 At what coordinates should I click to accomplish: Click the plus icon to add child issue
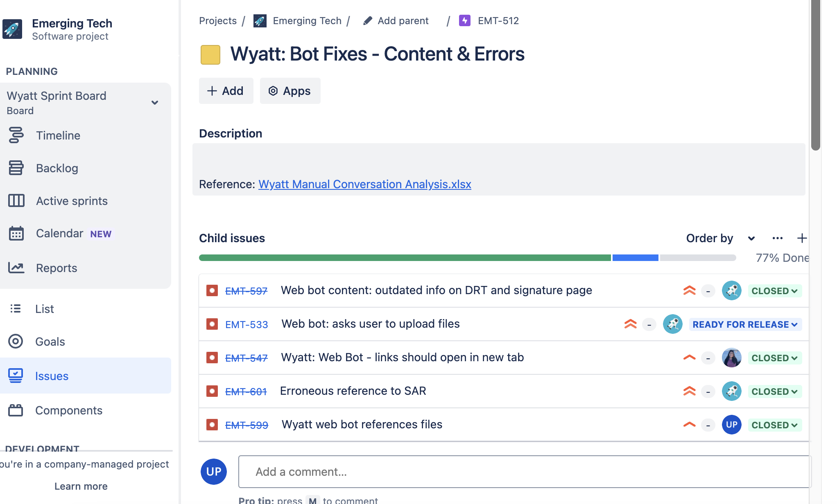point(802,238)
